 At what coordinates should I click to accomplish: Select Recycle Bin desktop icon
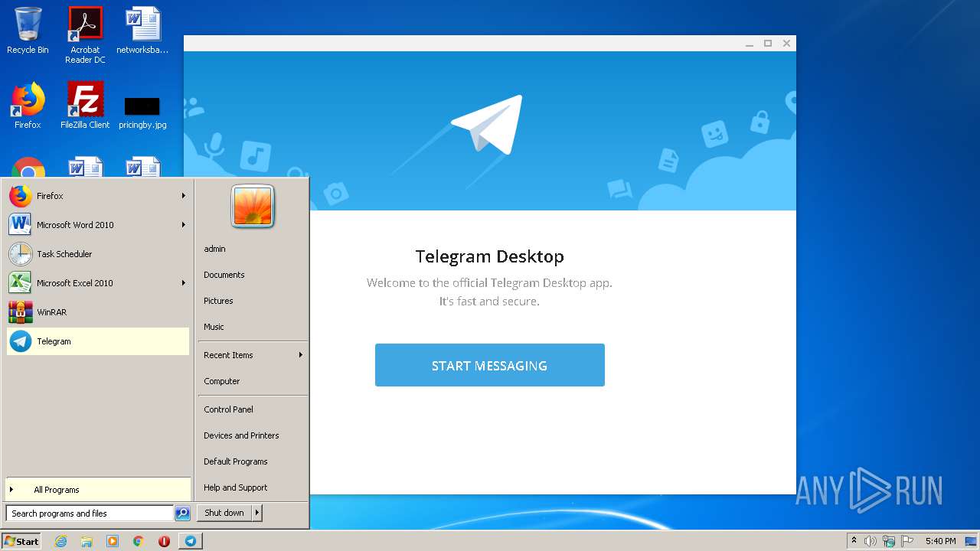(x=28, y=31)
